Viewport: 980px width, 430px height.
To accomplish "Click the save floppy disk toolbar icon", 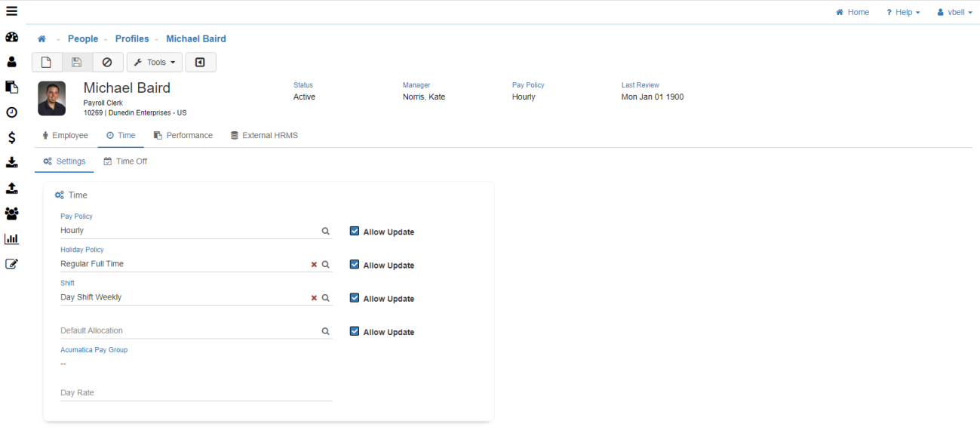I will (x=77, y=63).
